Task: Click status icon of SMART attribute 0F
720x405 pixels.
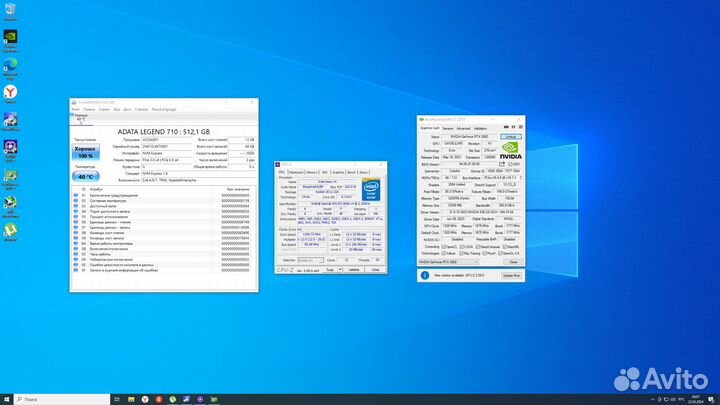Action: pos(76,270)
